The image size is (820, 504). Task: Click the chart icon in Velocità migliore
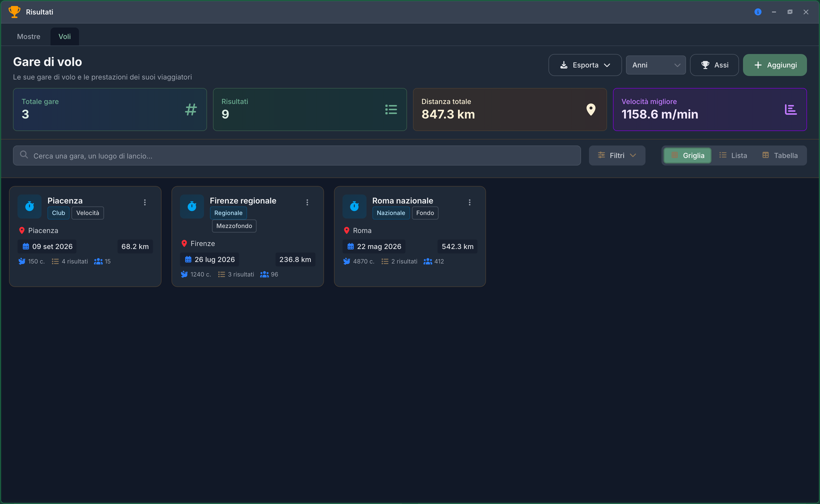[791, 109]
